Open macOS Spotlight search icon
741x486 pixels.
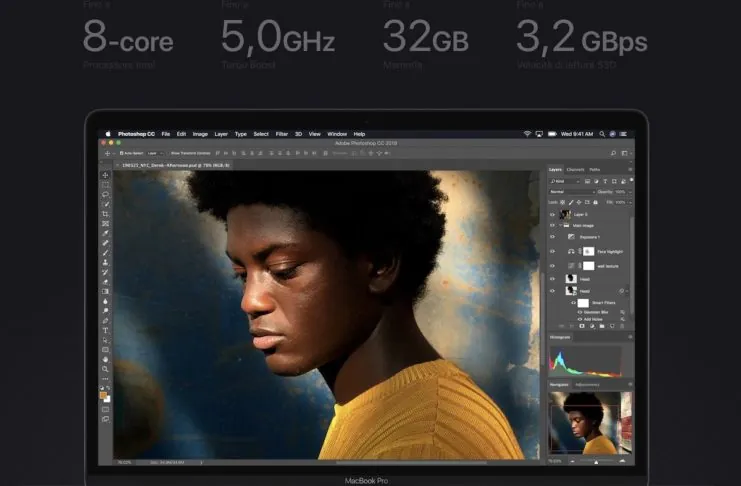pos(603,133)
